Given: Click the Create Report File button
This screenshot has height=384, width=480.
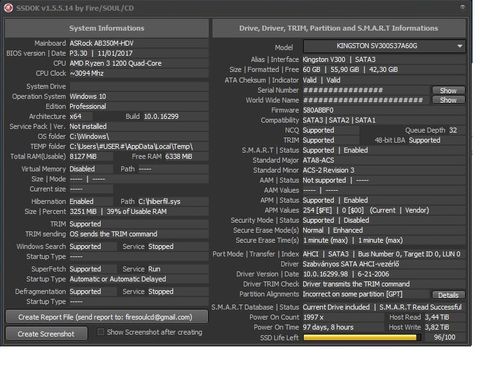Looking at the screenshot, I should [107, 317].
